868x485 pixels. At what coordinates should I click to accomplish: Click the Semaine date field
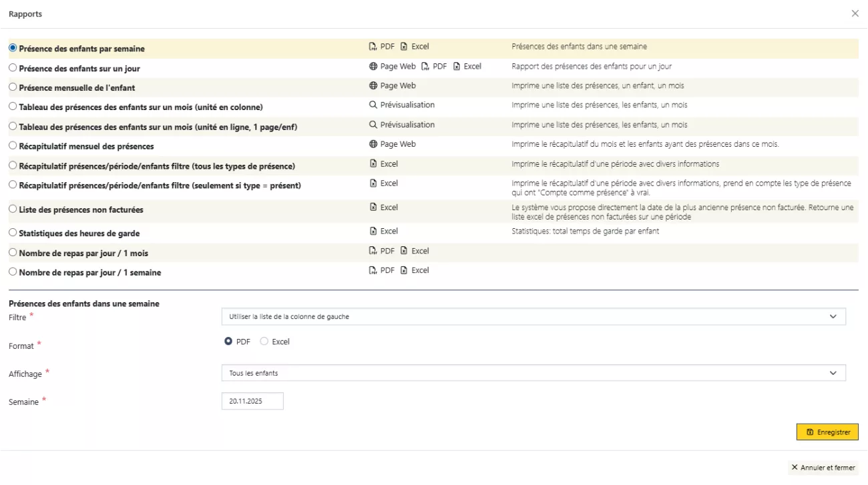point(252,401)
